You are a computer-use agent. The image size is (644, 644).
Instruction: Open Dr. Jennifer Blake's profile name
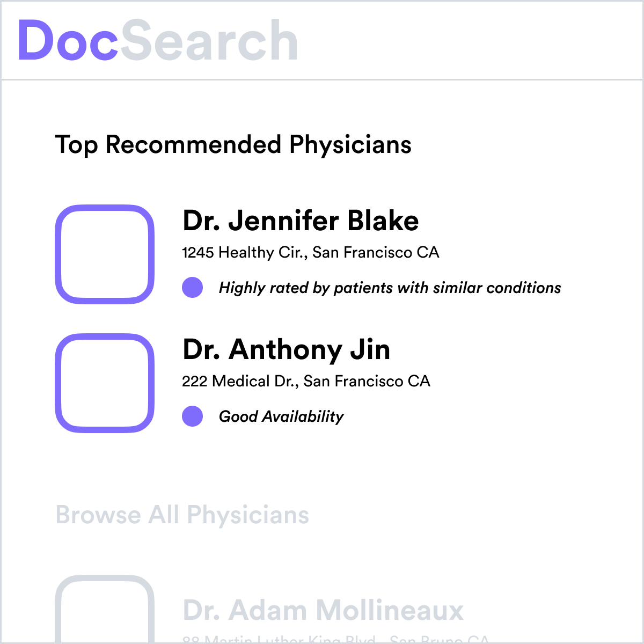301,221
